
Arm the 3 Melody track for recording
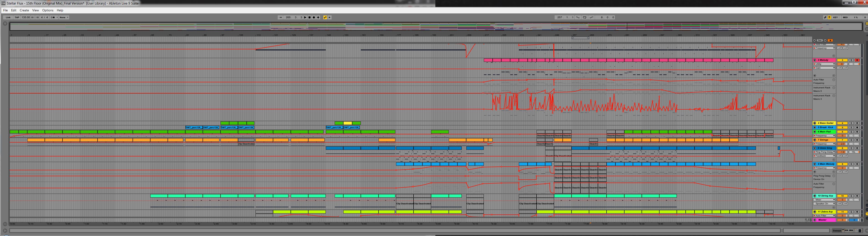click(x=857, y=60)
